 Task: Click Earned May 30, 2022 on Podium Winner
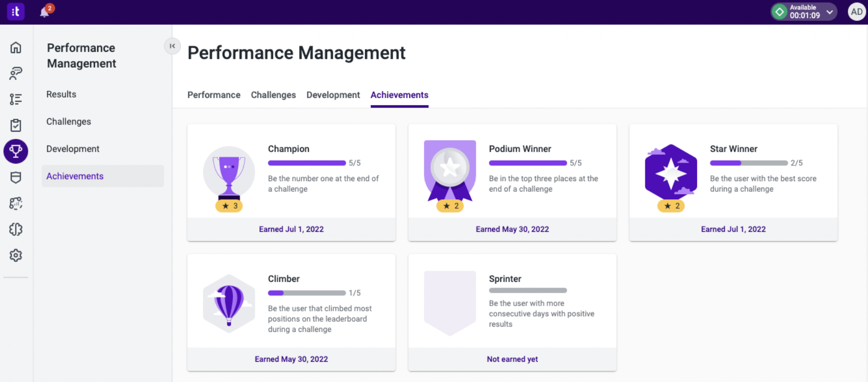tap(513, 229)
